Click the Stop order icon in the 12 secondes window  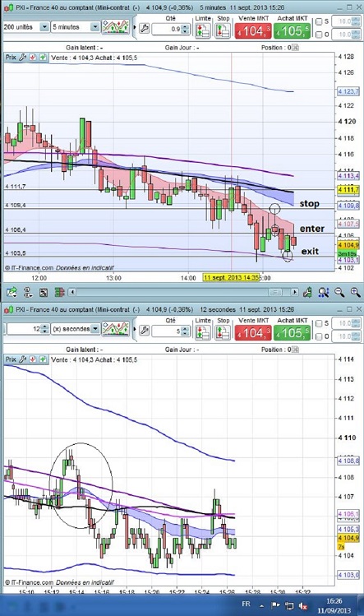(223, 333)
